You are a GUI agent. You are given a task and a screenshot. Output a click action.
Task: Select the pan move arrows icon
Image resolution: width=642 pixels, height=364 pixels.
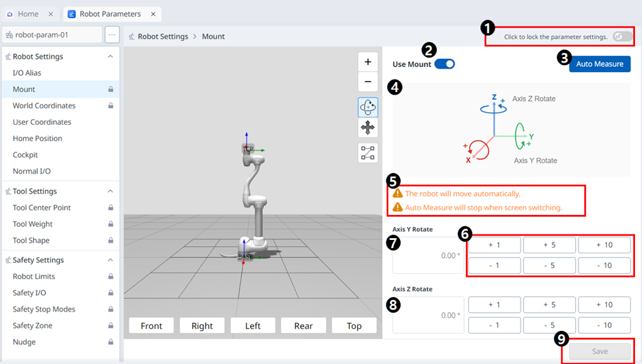[x=368, y=128]
